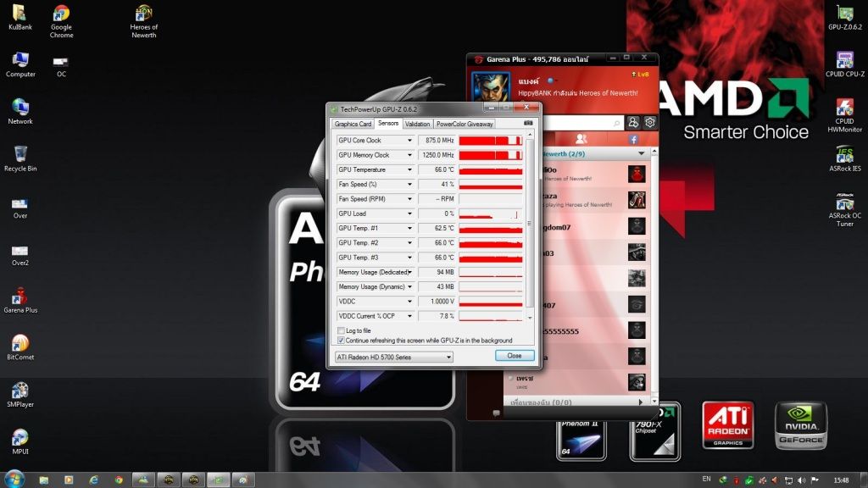868x488 pixels.
Task: Uncheck Continue refreshing in background option
Action: pyautogui.click(x=341, y=341)
